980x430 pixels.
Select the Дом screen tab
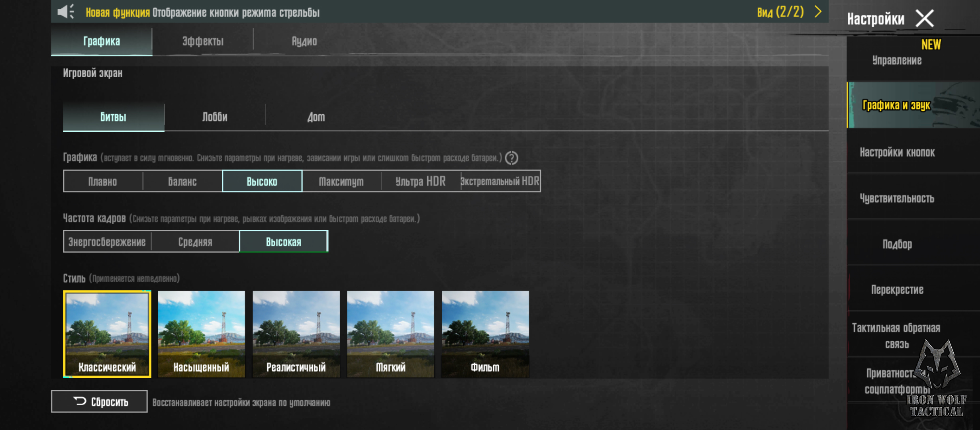tap(316, 117)
